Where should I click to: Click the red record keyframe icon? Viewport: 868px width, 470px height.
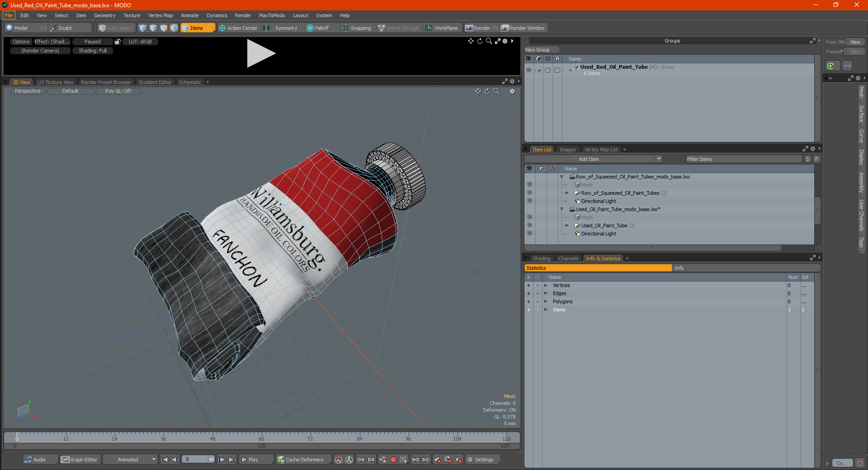pyautogui.click(x=393, y=460)
